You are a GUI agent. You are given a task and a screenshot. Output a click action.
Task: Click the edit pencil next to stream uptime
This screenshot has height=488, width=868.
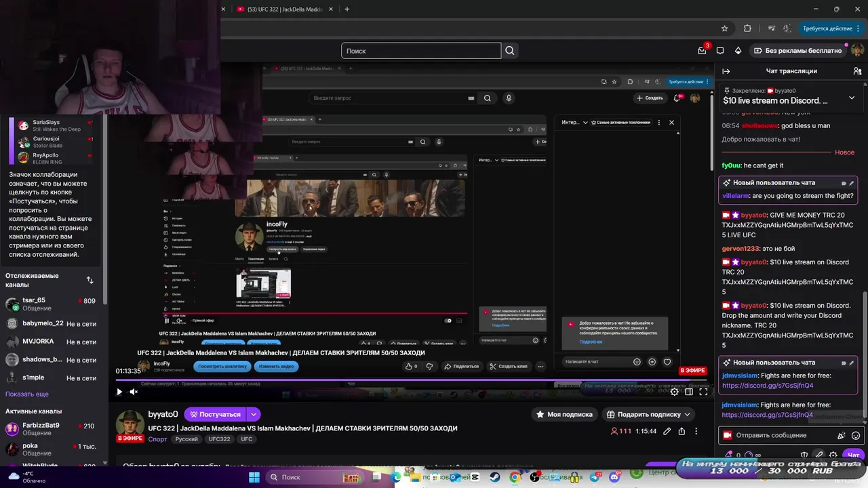tap(667, 431)
